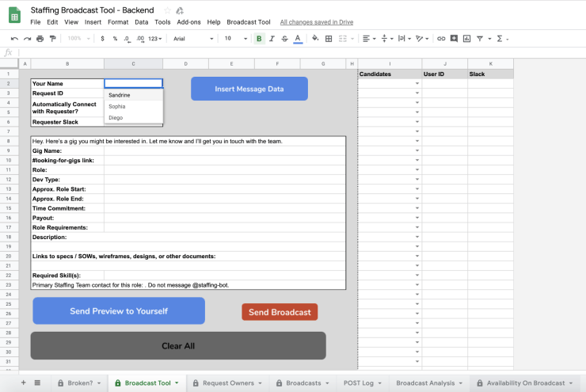Screen dimensions: 586x392
Task: Apply strikethrough formatting
Action: pos(284,38)
